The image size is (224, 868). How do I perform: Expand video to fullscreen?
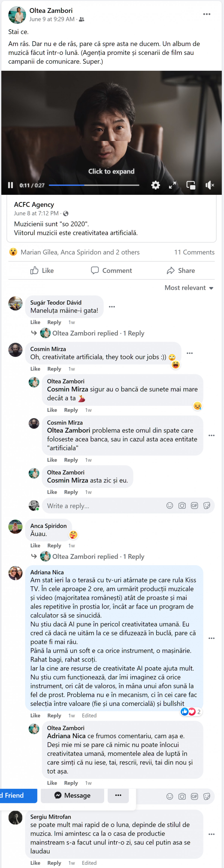[172, 185]
